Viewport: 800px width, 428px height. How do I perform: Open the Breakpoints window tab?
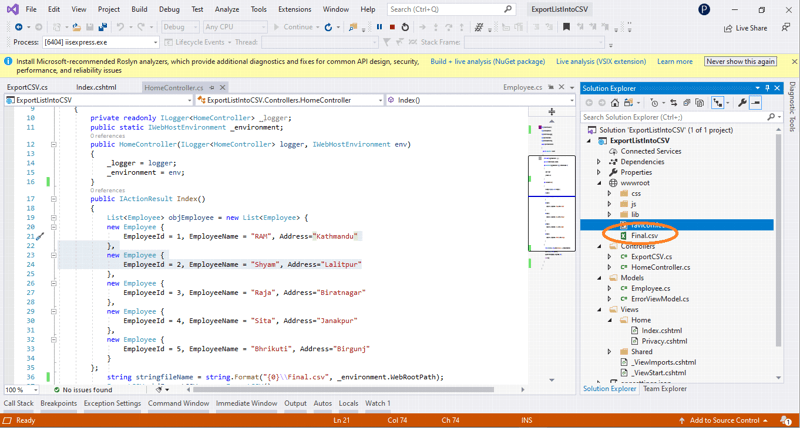click(59, 403)
